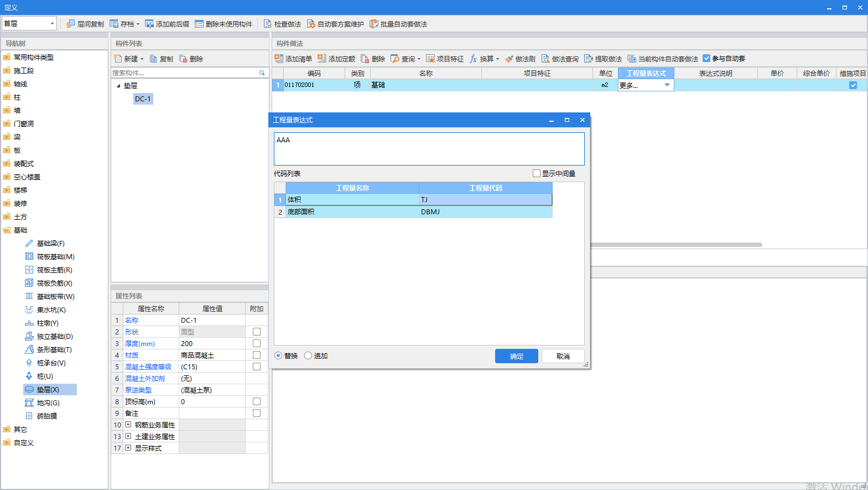Select 砖胎膜 in navigation tree
Viewport: 868px width, 490px height.
pyautogui.click(x=46, y=416)
